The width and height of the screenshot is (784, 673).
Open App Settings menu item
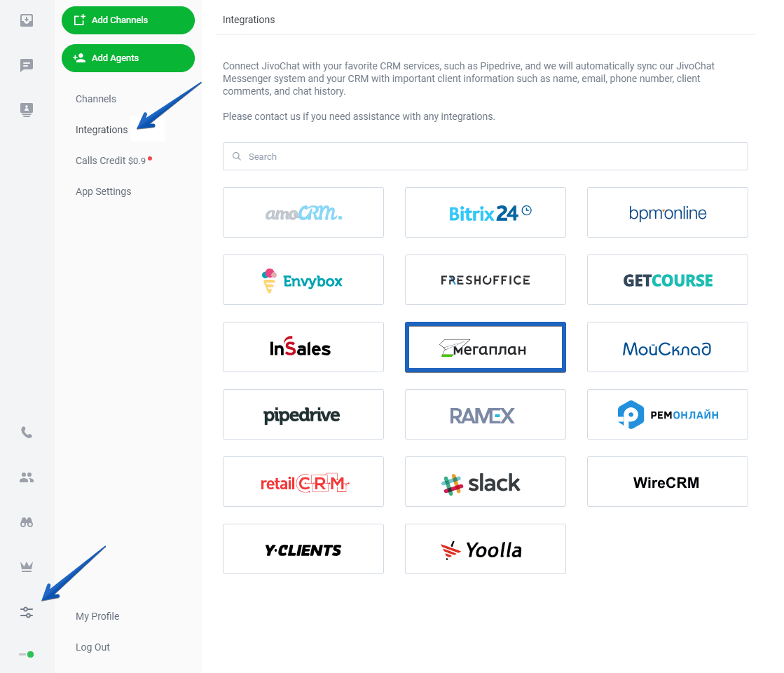coord(104,191)
